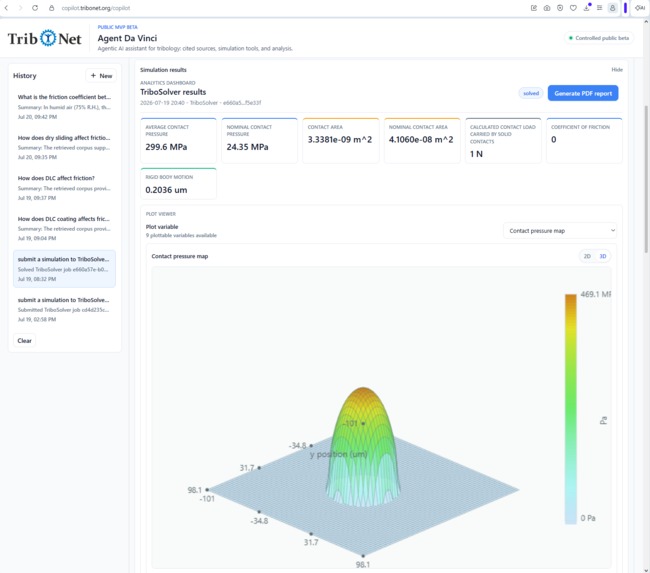Screen dimensions: 650x573
Task: Click the page vertical scrollbar
Action: [x=646, y=178]
